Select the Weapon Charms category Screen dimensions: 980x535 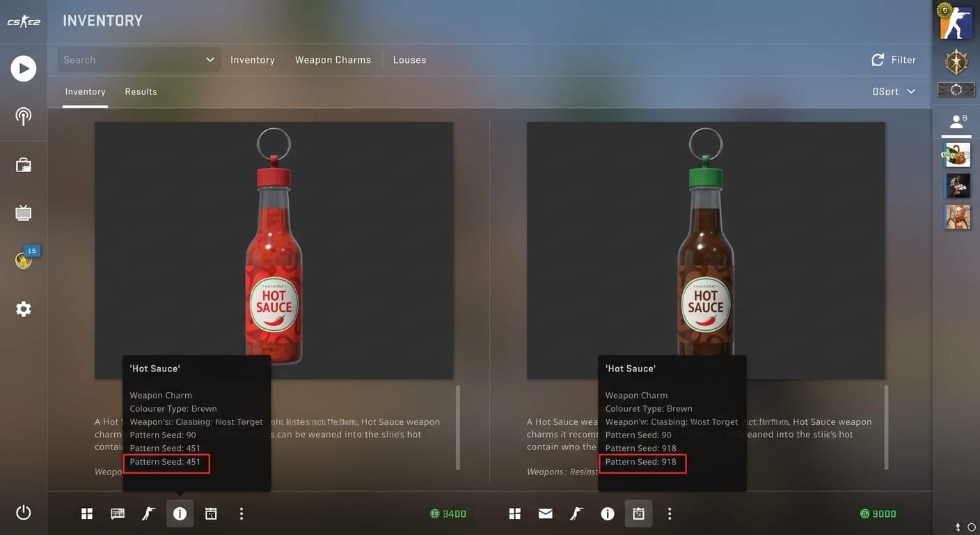[333, 60]
